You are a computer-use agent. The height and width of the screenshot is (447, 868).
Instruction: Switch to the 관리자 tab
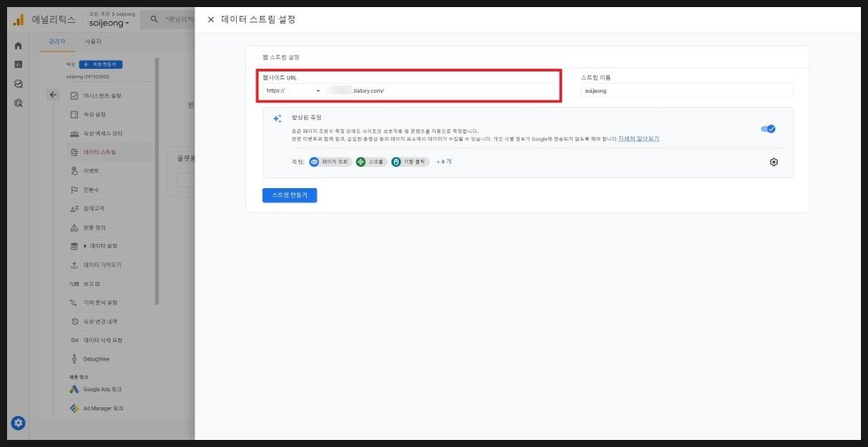(x=57, y=42)
